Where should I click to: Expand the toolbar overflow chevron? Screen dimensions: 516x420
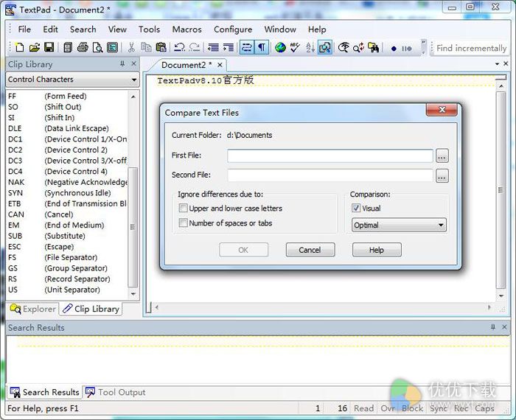coord(424,48)
